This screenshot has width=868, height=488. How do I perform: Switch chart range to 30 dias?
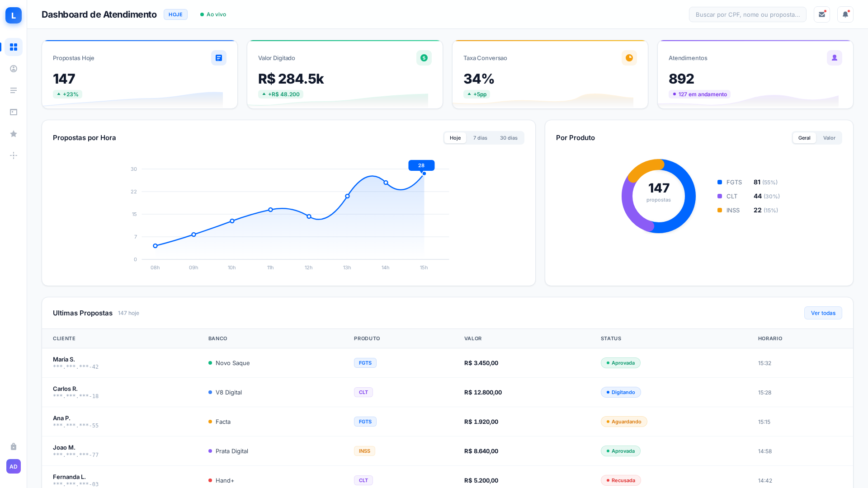(509, 138)
